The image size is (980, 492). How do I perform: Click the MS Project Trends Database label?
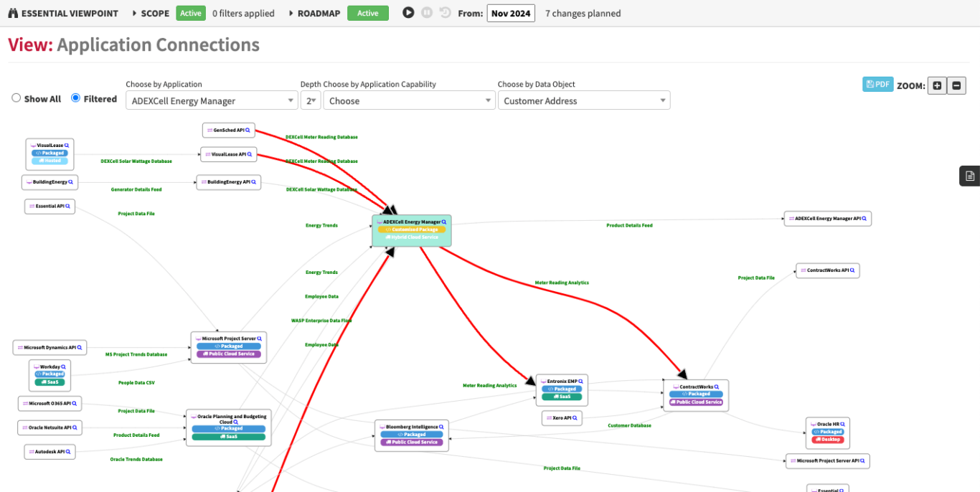[x=136, y=354]
